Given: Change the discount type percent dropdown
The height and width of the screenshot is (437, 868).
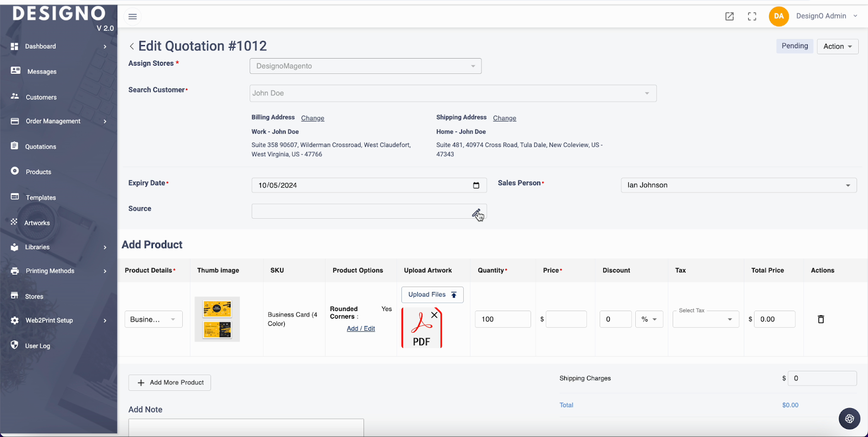Looking at the screenshot, I should [x=649, y=319].
